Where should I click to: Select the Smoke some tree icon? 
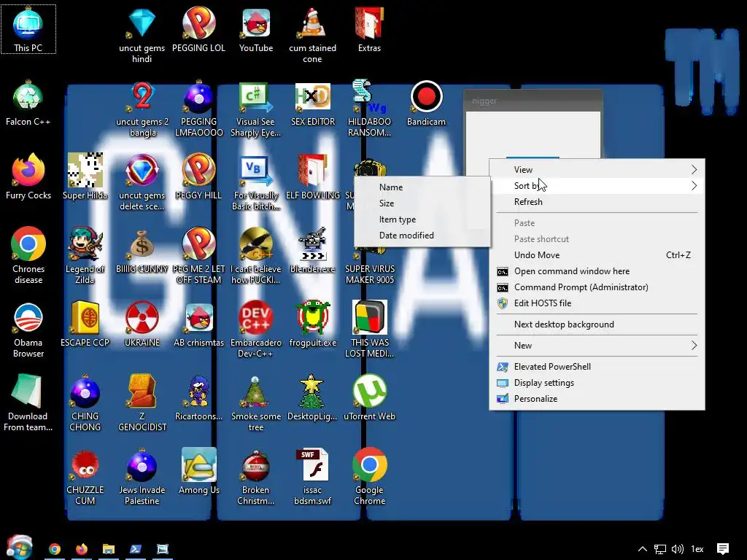(x=256, y=402)
